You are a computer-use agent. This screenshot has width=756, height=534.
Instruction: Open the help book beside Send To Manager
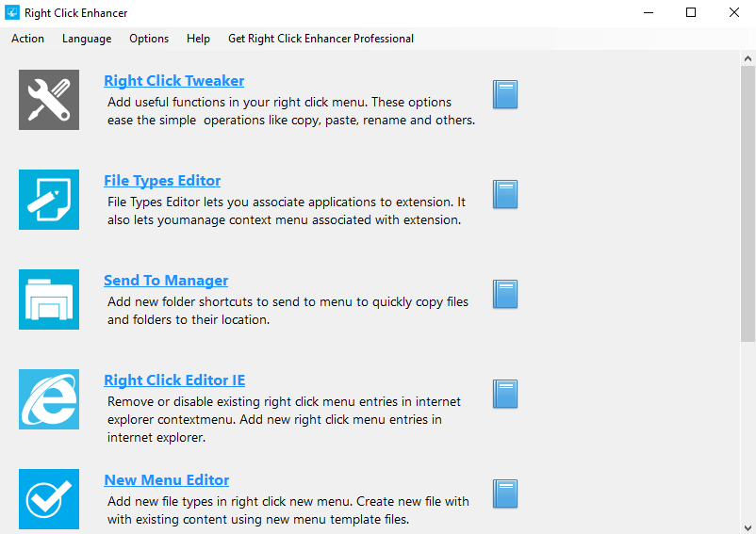pos(505,294)
